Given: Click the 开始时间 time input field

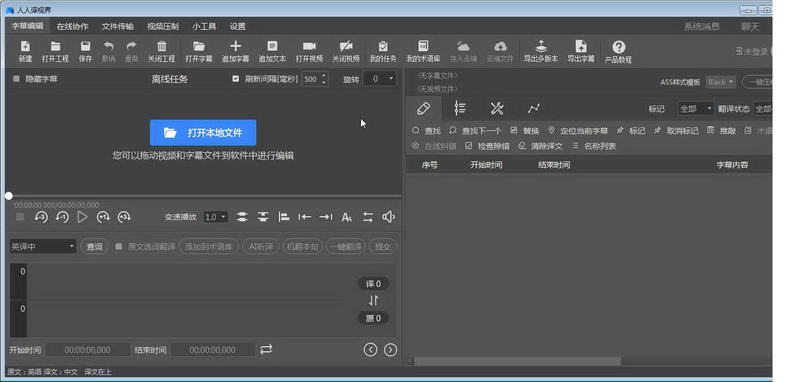Looking at the screenshot, I should pos(87,350).
